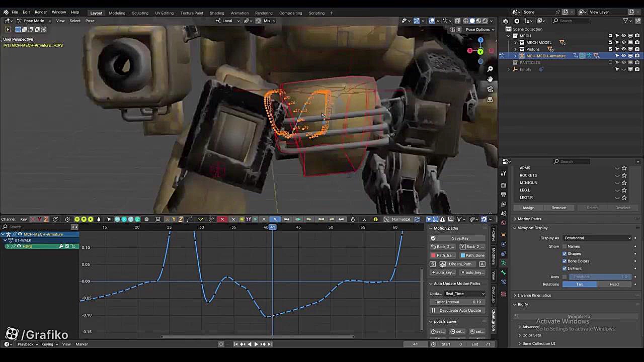This screenshot has width=644, height=362.
Task: Open Texture properties checker tab icon
Action: (503, 294)
